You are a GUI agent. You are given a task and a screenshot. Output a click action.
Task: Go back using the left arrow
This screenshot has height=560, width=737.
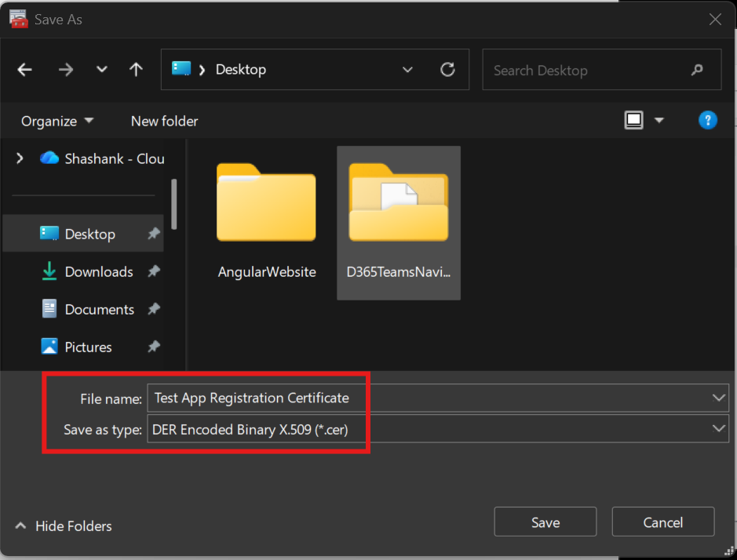[x=24, y=70]
